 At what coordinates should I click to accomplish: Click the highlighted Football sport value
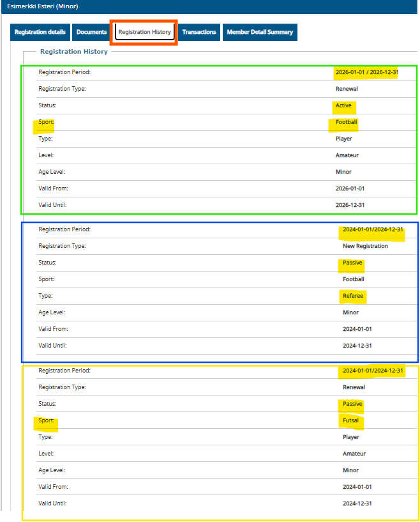pos(346,122)
